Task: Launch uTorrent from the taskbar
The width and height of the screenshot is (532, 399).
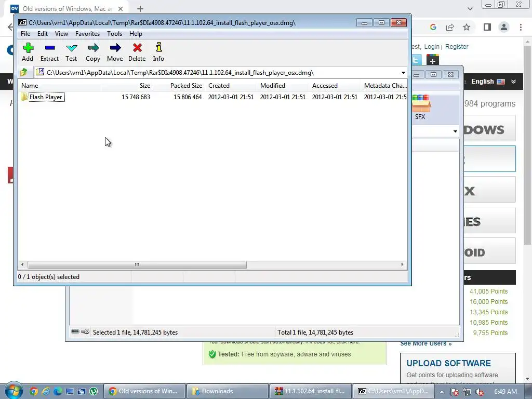Action: 94,391
